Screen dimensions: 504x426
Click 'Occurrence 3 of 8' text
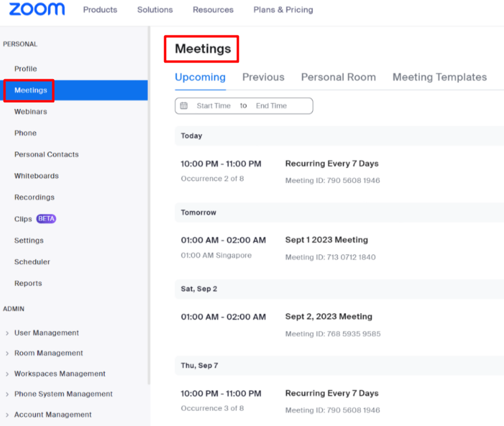click(x=212, y=409)
